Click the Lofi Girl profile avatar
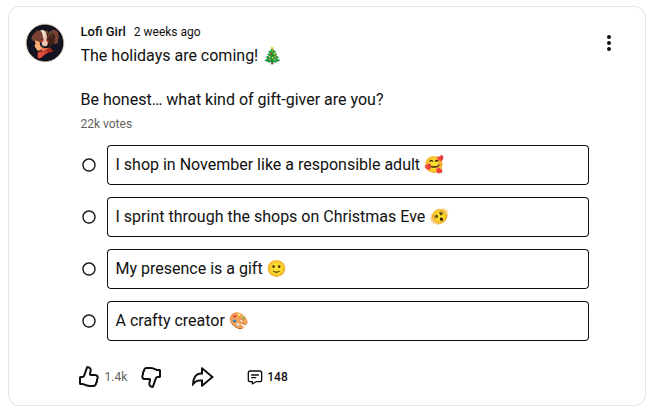Screen dimensions: 654x412 (46, 43)
